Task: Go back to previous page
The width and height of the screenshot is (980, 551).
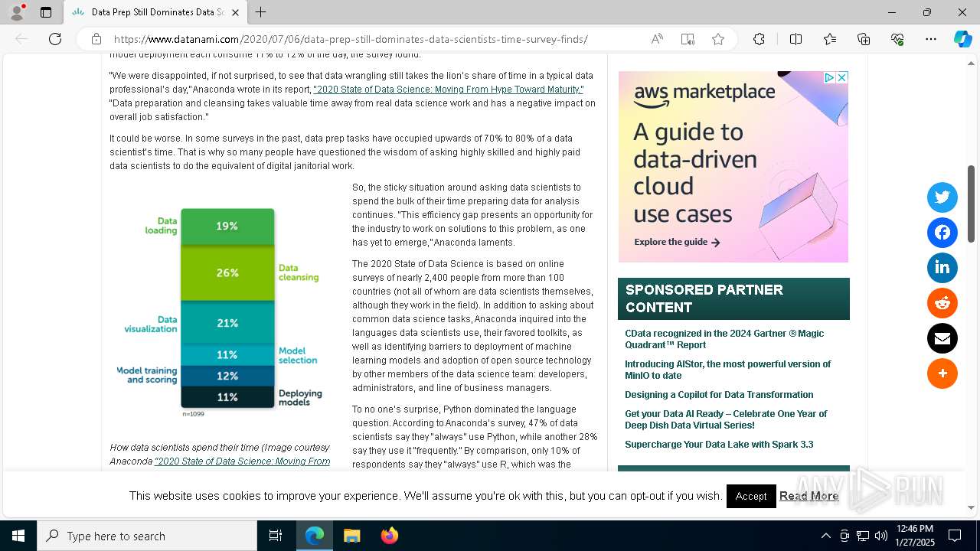Action: 21,39
